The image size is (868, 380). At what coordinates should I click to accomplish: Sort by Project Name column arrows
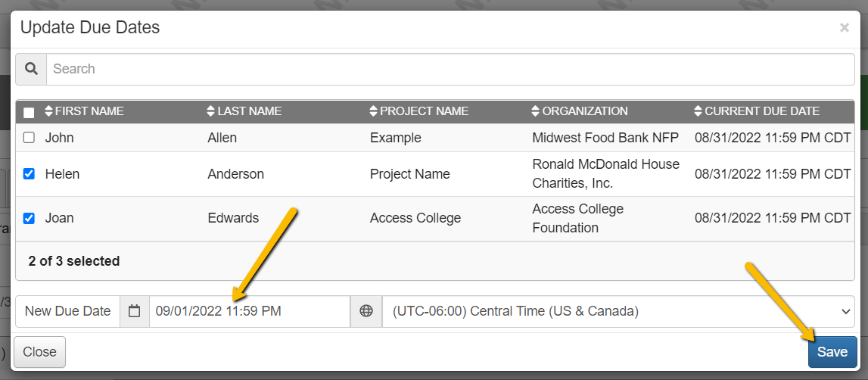click(373, 111)
